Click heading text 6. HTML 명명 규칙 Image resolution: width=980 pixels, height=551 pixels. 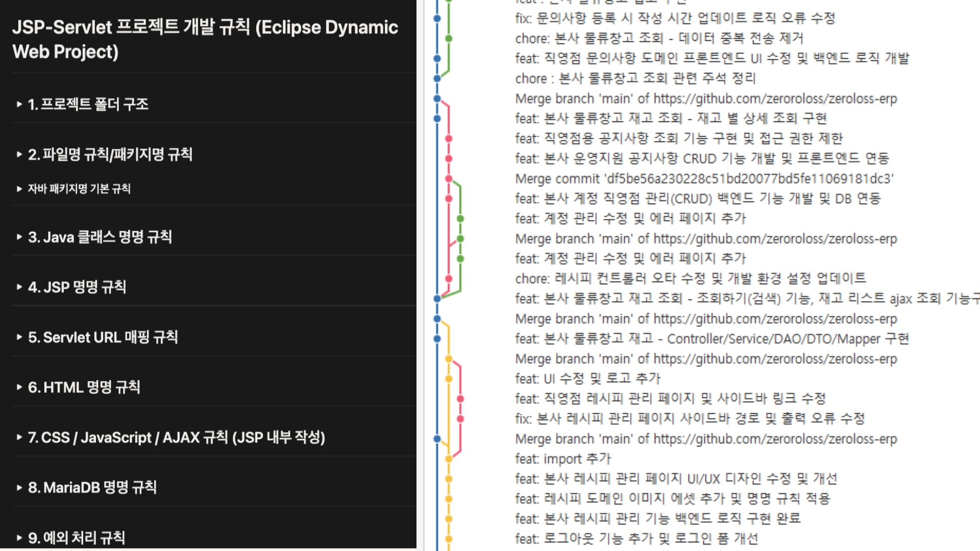click(84, 387)
